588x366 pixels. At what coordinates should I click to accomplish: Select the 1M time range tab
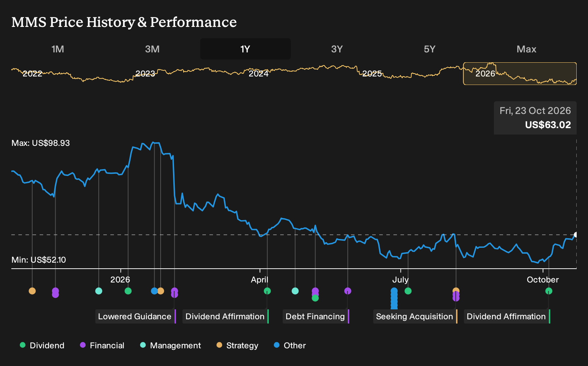coord(58,49)
